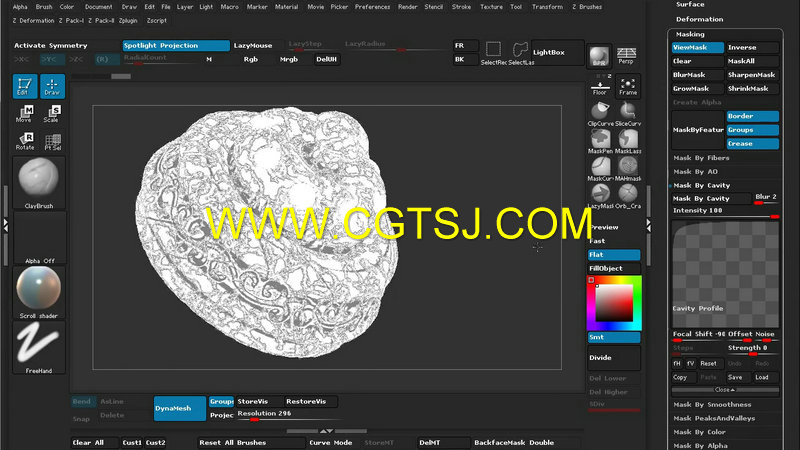
Task: Toggle the Floor grid icon
Action: pyautogui.click(x=600, y=87)
